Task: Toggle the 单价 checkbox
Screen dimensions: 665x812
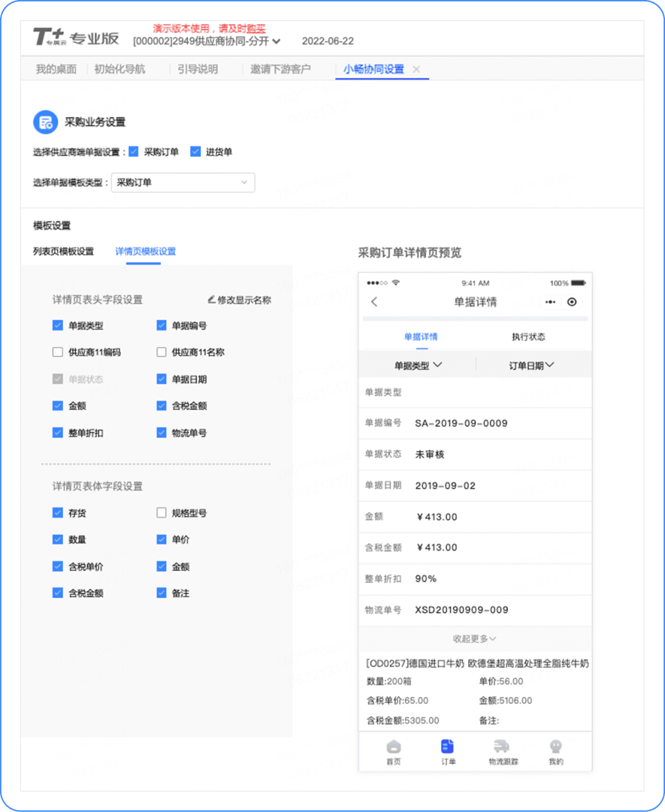Action: coord(161,539)
